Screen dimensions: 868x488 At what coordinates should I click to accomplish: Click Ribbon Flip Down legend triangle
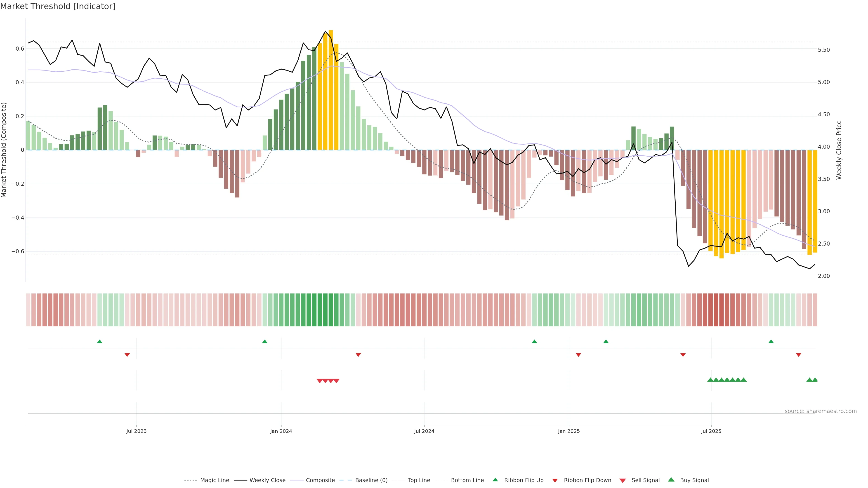click(555, 481)
